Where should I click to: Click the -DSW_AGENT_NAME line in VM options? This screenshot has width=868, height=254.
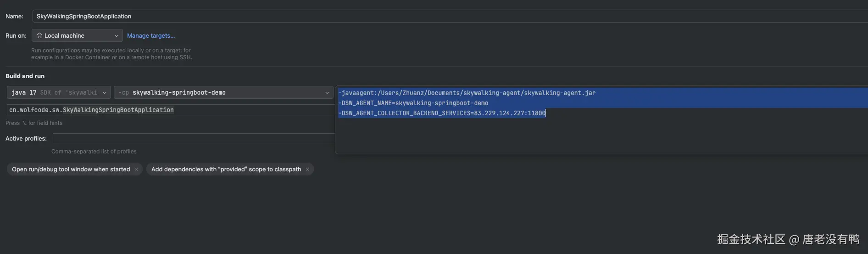pos(413,103)
